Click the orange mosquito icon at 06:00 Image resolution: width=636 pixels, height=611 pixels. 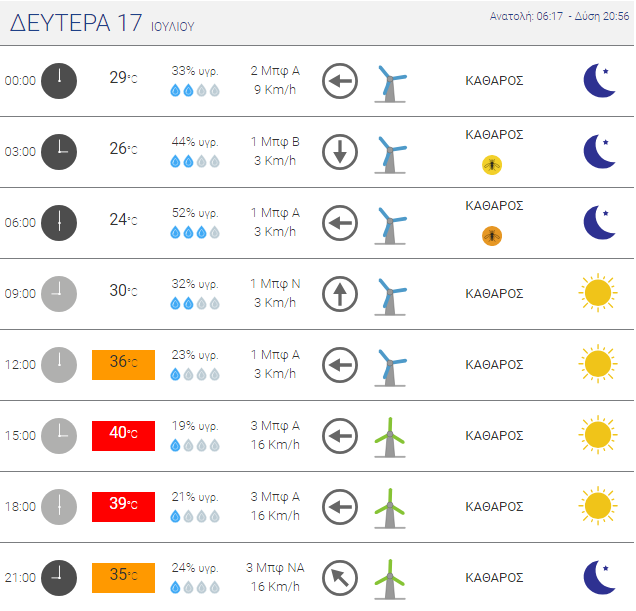point(492,236)
